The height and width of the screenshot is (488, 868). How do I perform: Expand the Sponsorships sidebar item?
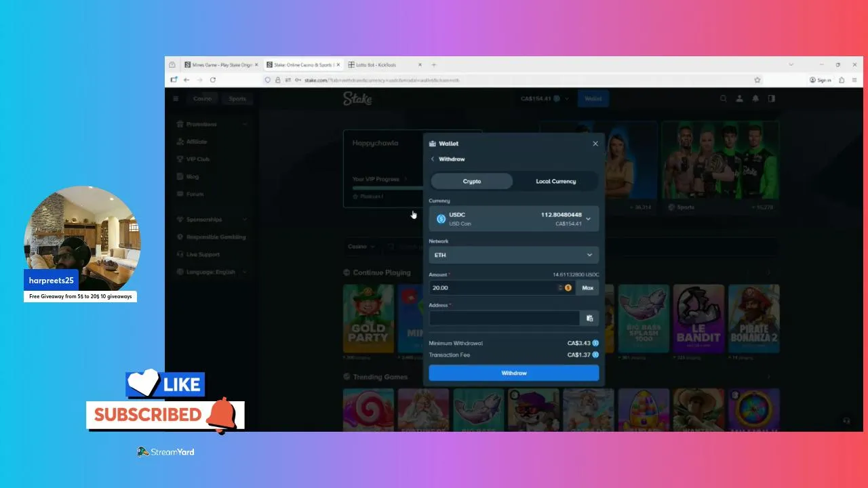pos(212,220)
